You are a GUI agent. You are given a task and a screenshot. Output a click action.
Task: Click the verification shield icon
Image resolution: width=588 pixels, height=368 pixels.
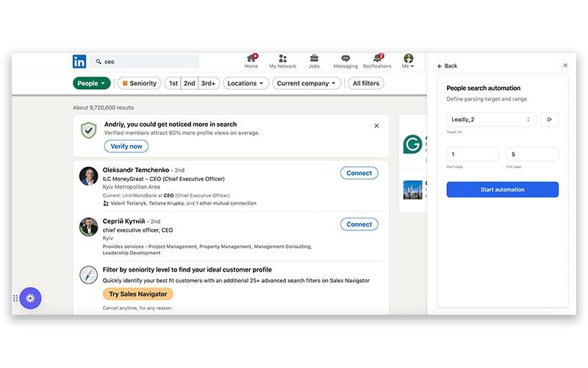click(88, 130)
